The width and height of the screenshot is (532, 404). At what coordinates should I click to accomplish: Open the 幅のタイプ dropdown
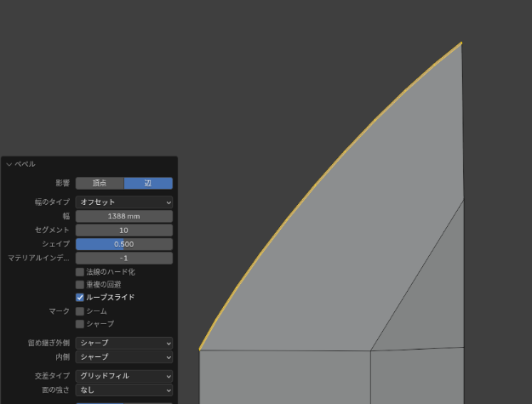pyautogui.click(x=123, y=202)
